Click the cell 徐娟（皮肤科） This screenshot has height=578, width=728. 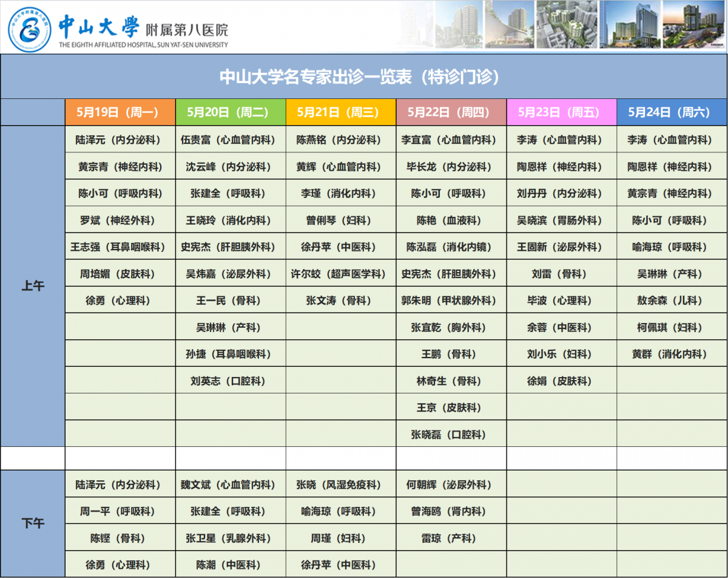[562, 381]
